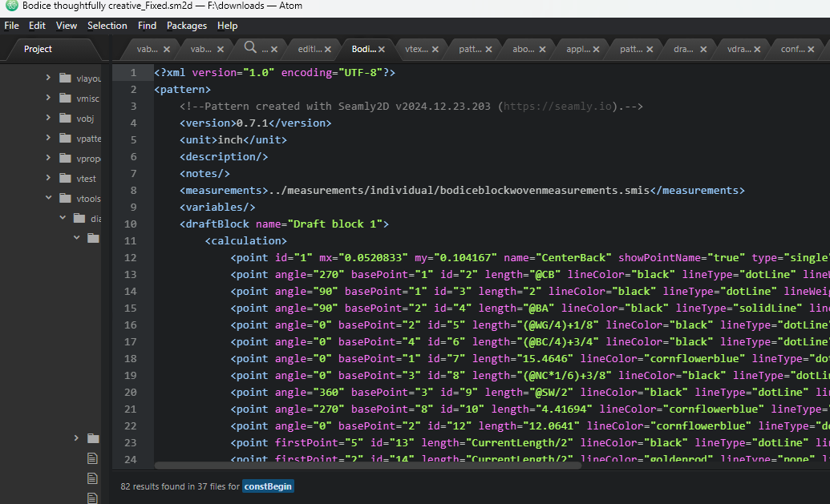Click the constBegin search term highlight
This screenshot has height=504, width=830.
[x=269, y=486]
